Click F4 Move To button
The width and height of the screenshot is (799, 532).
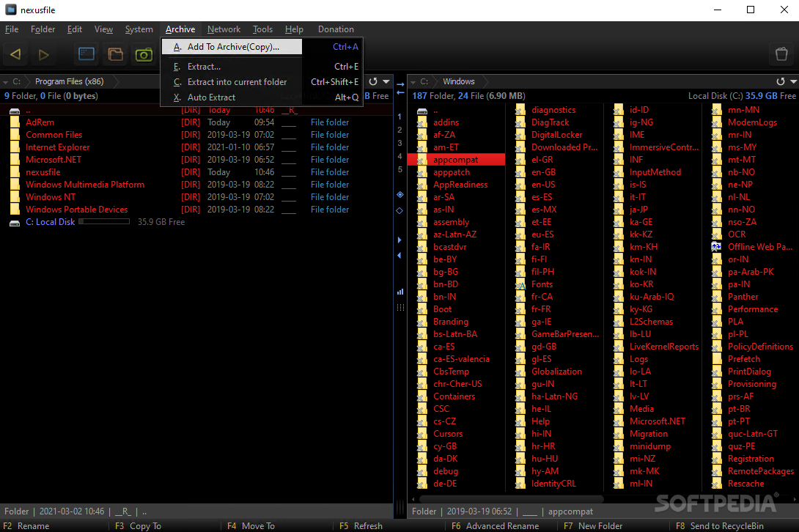(251, 526)
